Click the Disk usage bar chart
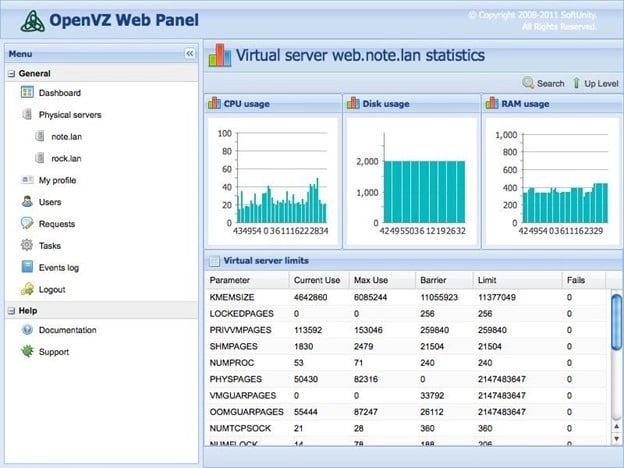Viewport: 624px width, 468px height. [411, 181]
